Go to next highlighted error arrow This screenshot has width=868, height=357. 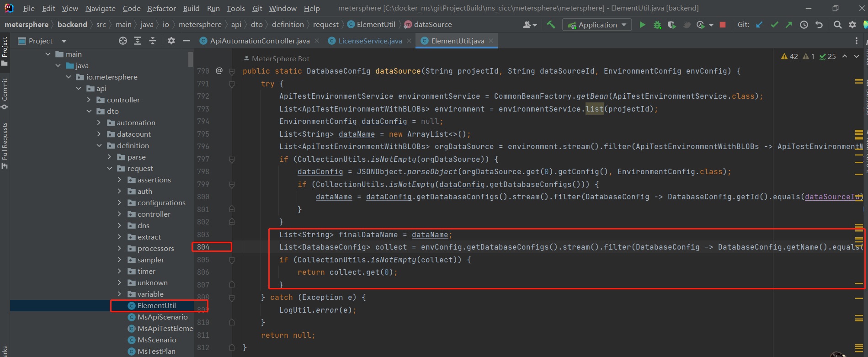pos(857,56)
